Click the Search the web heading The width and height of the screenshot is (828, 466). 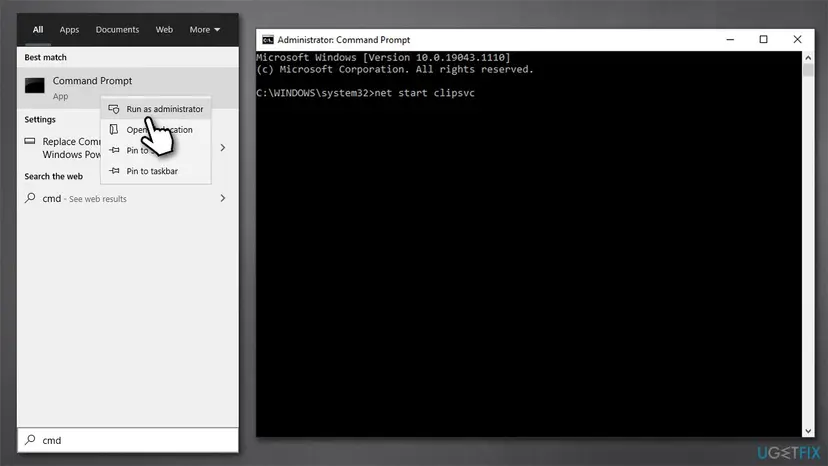point(53,176)
